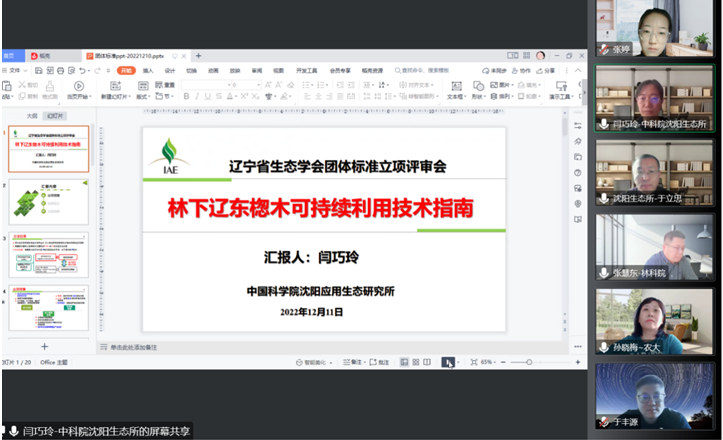Open a new tab with the plus icon
Viewport: 723px width, 440px height.
(198, 56)
